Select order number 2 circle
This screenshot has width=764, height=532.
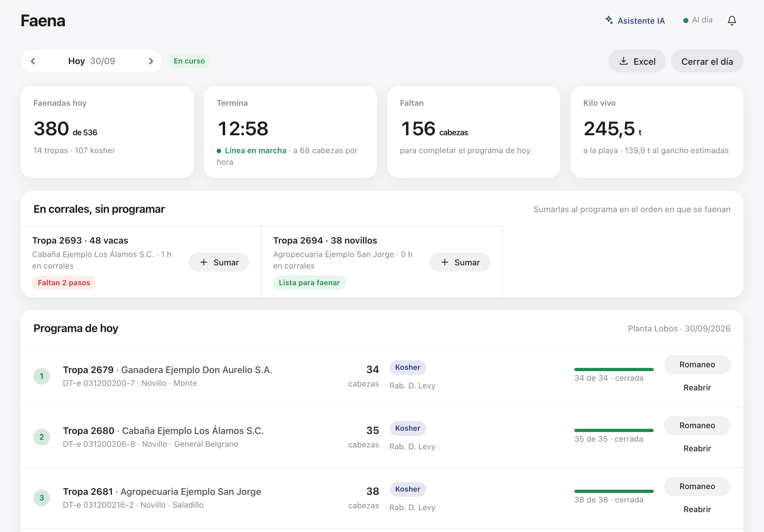pos(42,437)
